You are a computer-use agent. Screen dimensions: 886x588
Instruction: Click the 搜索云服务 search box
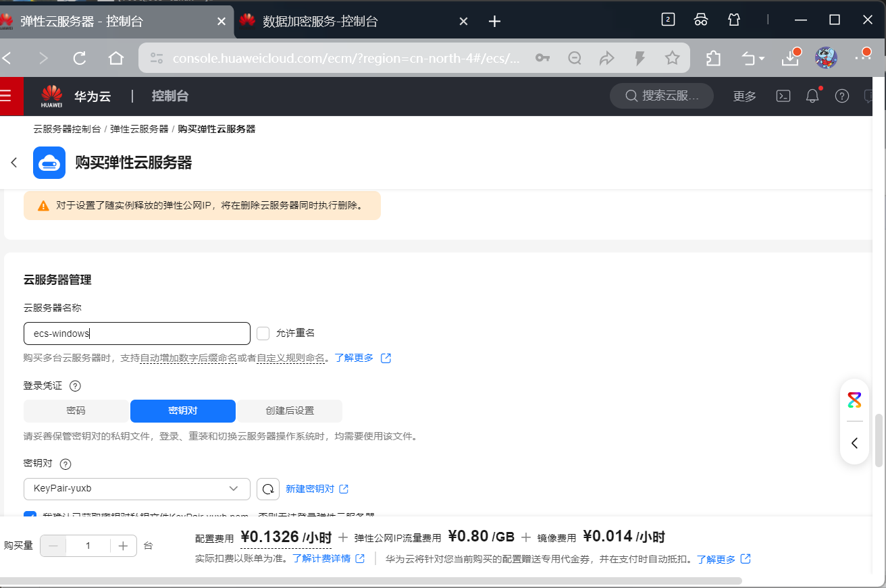click(x=662, y=96)
